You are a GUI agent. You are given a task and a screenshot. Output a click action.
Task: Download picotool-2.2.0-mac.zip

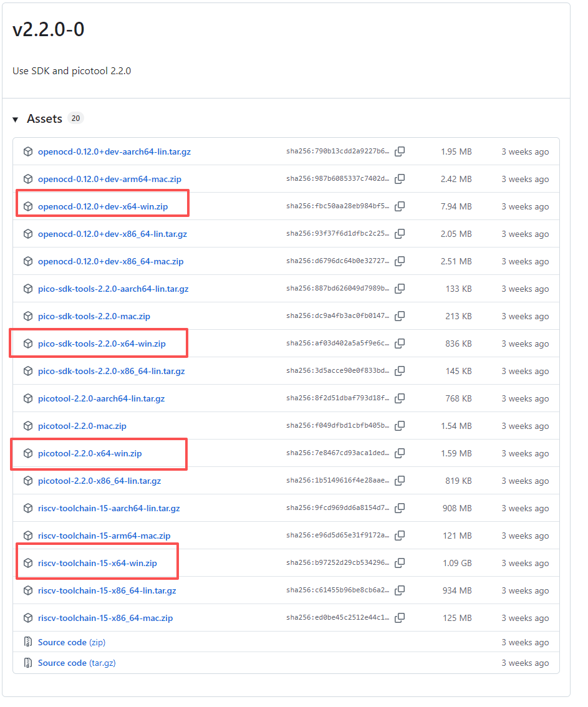(x=82, y=426)
